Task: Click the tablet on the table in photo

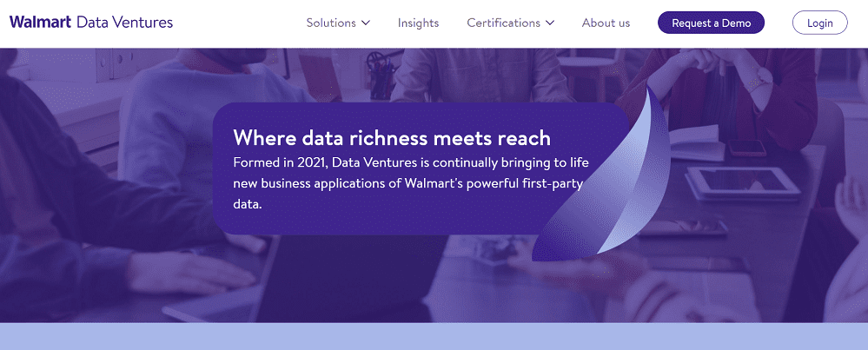Action: point(743,181)
